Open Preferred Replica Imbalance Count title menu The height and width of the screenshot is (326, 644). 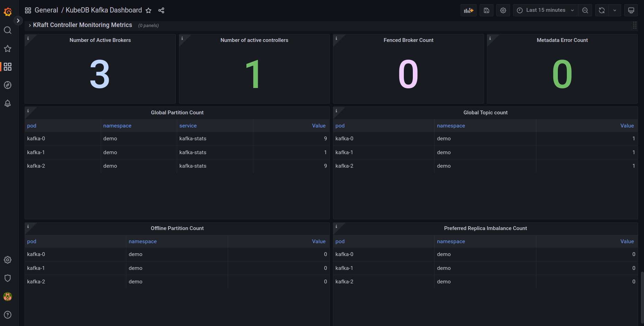click(486, 228)
